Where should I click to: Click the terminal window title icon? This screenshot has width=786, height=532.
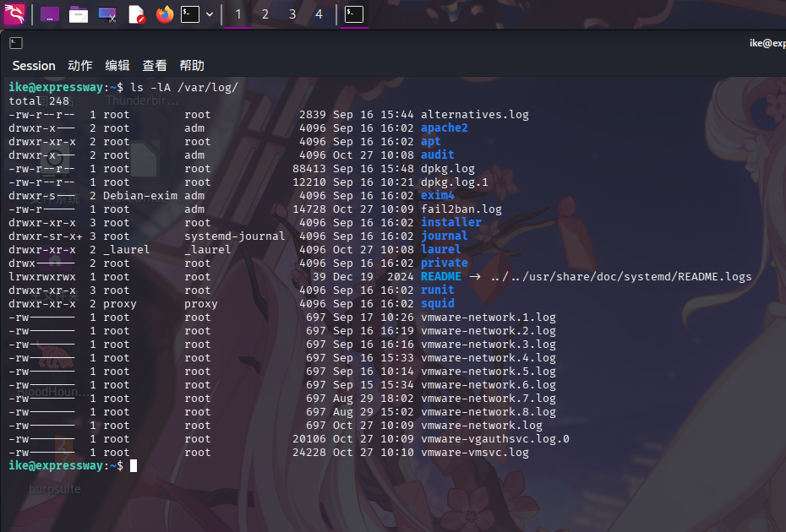click(x=16, y=43)
